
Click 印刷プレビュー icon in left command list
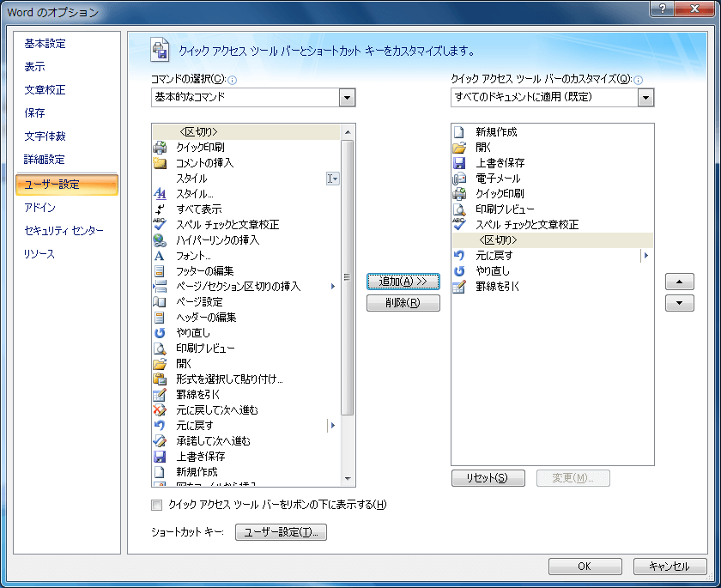(x=160, y=348)
